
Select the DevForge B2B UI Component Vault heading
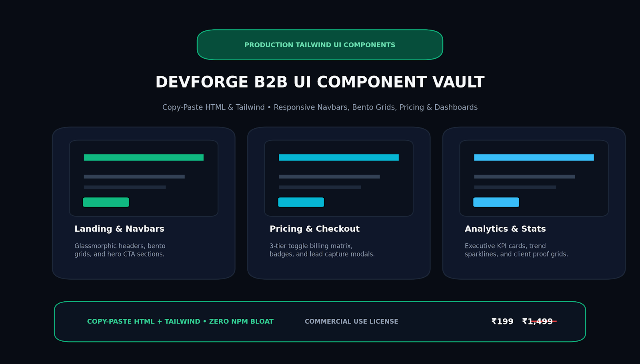tap(320, 82)
